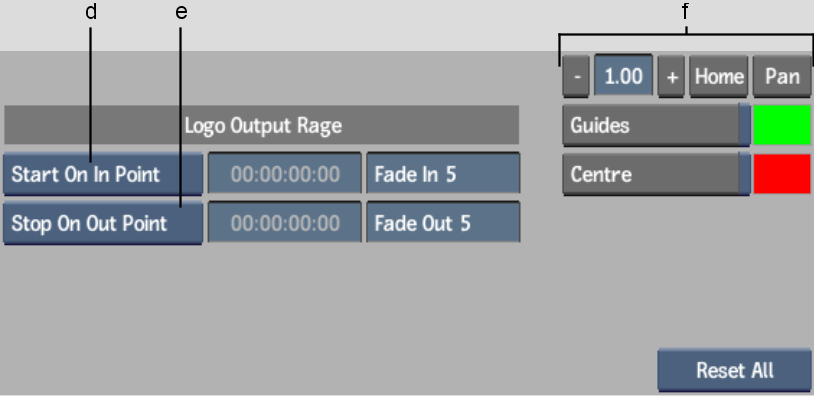
Task: Select the zoom value field showing 1.00
Action: 623,76
